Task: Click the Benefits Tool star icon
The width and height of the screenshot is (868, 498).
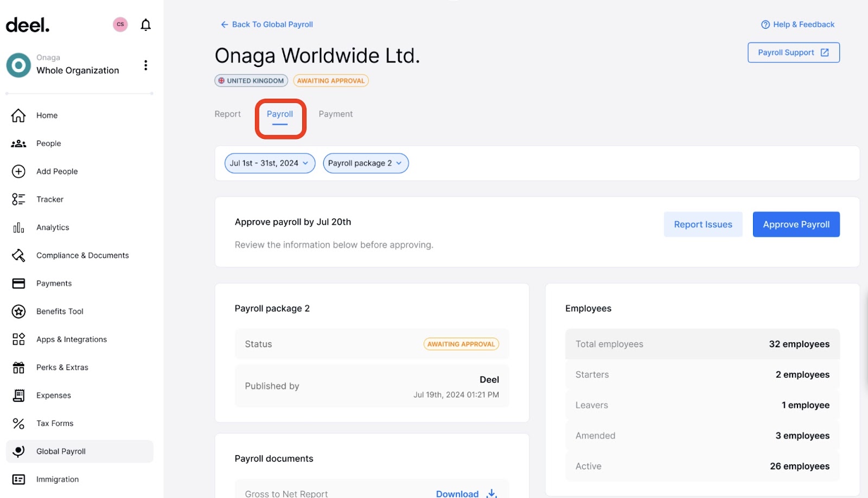Action: click(x=18, y=311)
